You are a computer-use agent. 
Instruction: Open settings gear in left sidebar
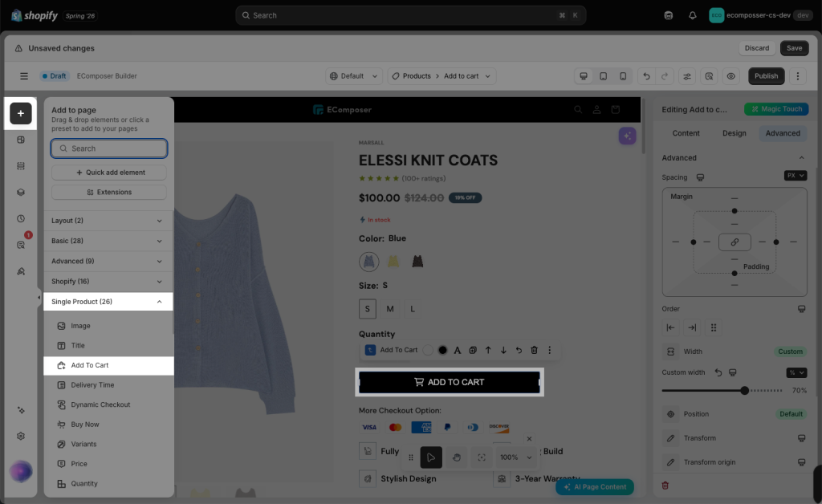point(21,436)
